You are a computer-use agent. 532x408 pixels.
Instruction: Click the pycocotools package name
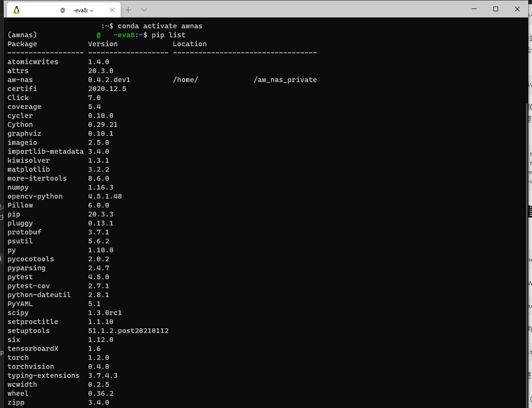(x=31, y=259)
